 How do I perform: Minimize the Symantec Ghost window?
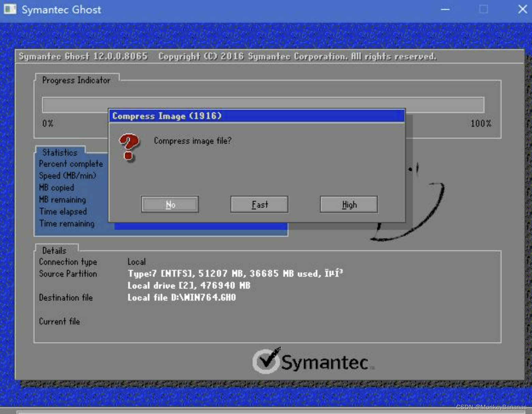pyautogui.click(x=445, y=10)
